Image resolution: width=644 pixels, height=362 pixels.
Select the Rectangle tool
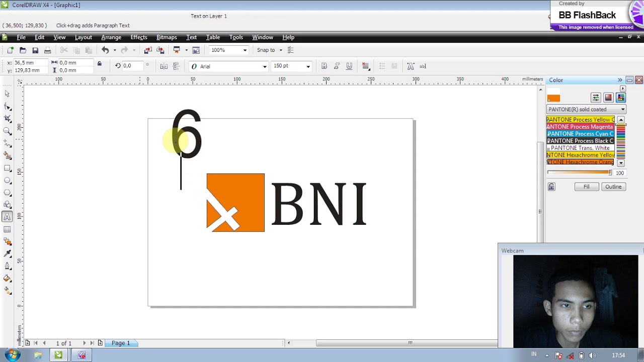(x=7, y=168)
